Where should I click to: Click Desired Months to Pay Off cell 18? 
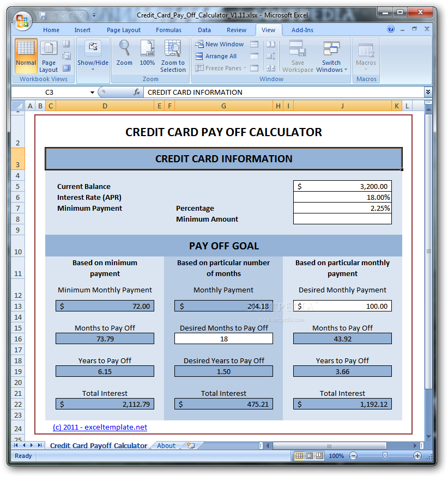click(x=223, y=339)
